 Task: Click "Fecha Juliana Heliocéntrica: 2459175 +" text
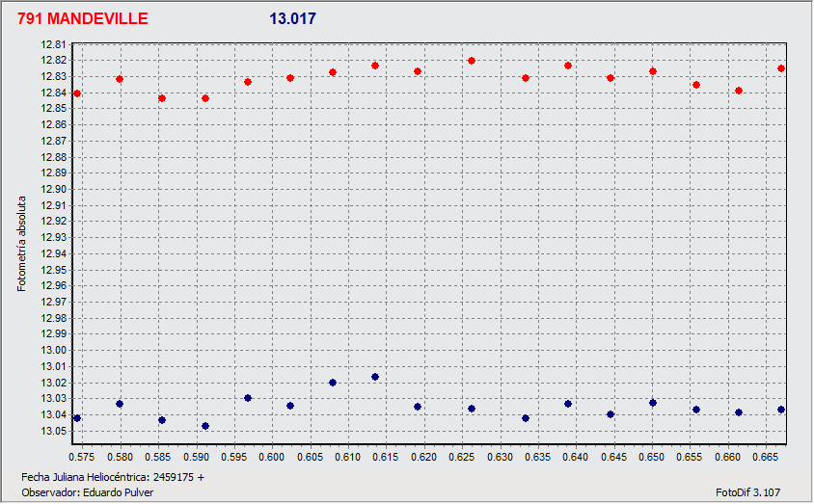[113, 477]
